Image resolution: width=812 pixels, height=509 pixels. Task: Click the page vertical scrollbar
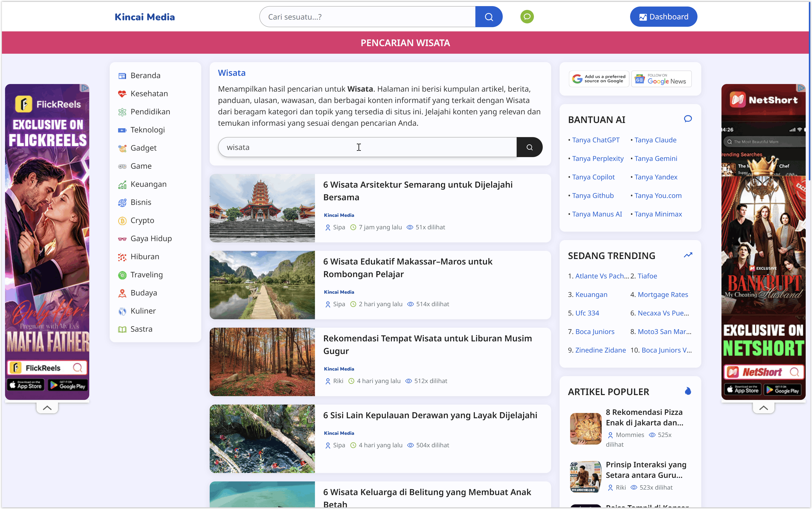pyautogui.click(x=809, y=91)
